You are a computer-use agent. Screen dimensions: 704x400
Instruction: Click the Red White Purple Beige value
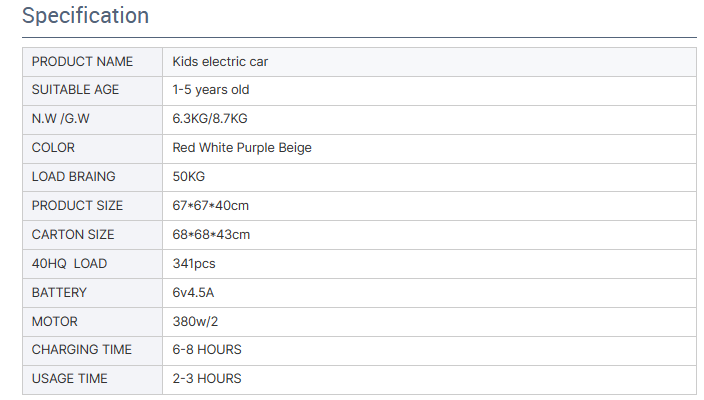(242, 148)
